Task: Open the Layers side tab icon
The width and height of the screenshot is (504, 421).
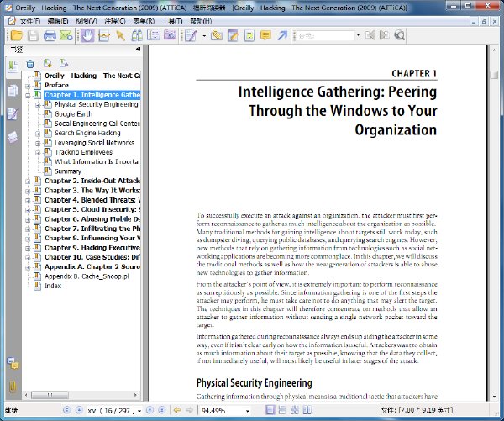Action: point(13,137)
